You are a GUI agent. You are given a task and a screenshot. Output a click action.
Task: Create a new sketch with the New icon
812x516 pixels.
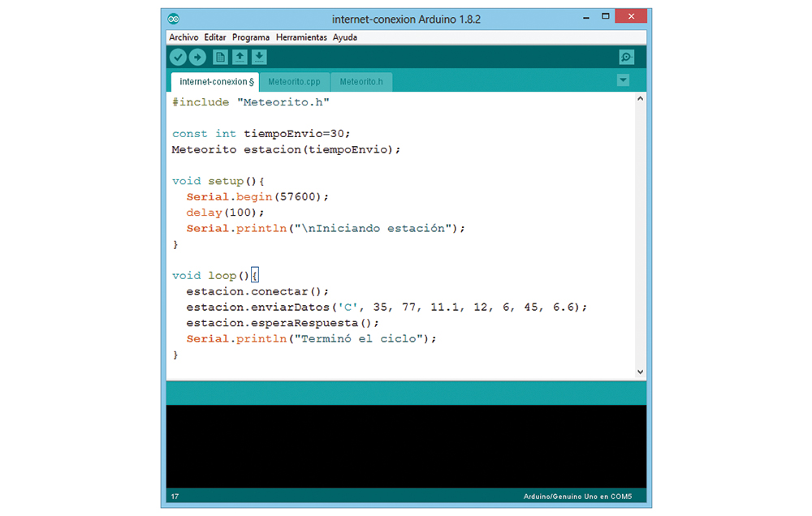coord(220,57)
